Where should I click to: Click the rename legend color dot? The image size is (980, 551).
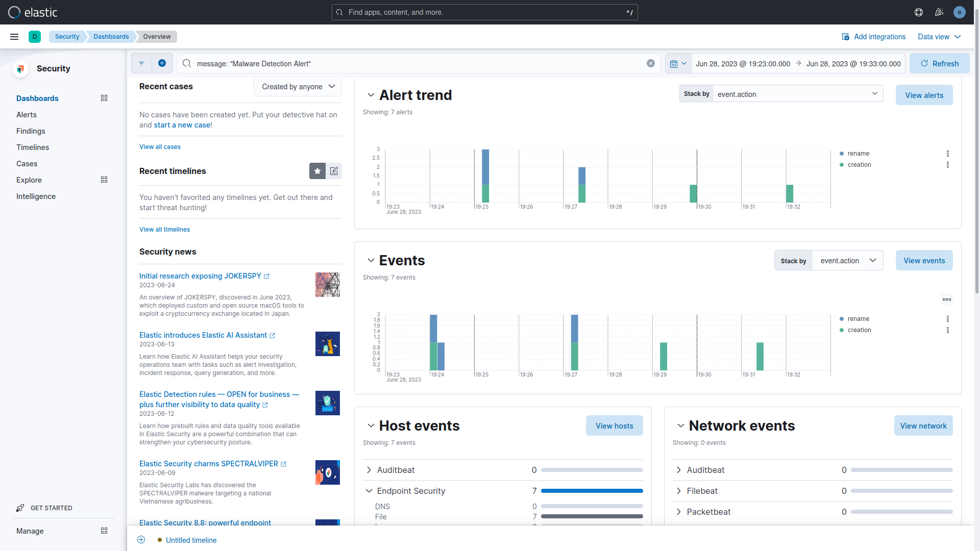tap(842, 154)
